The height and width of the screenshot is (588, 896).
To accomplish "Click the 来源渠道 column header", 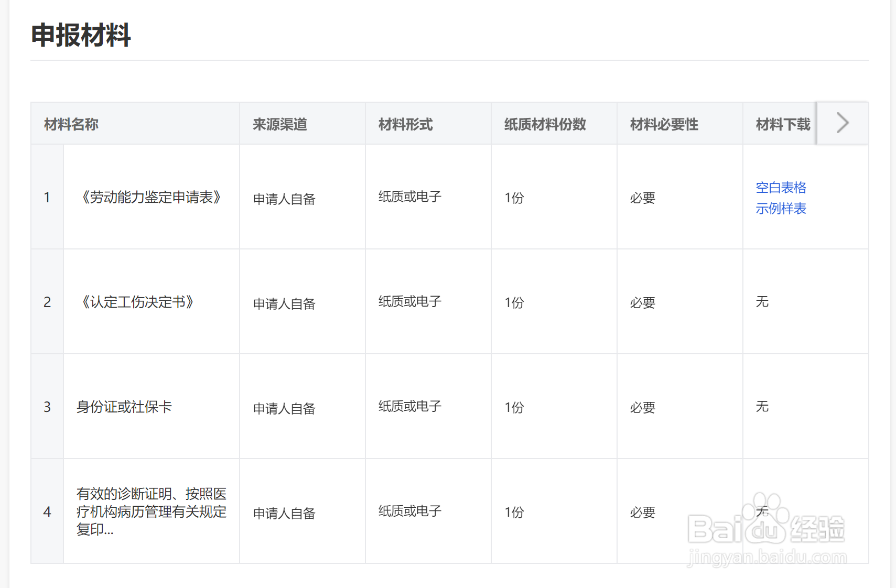I will point(280,124).
